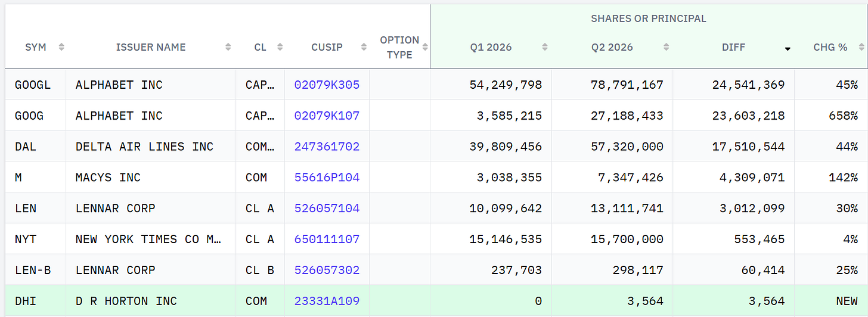
Task: Open CUSIP link 526057302
Action: (x=327, y=270)
